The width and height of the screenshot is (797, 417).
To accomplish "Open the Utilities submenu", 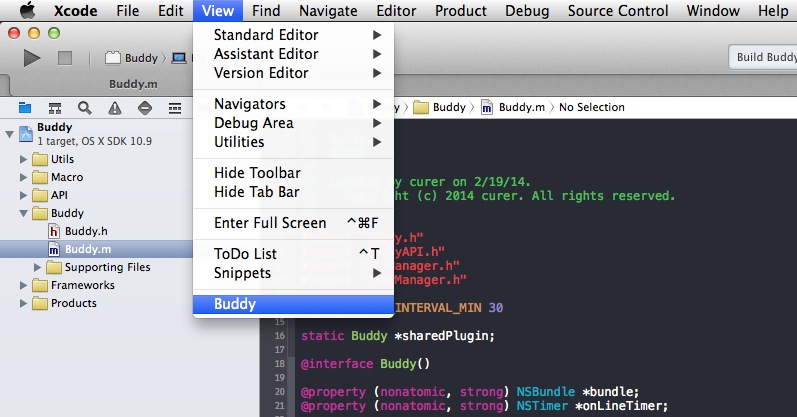I will click(x=293, y=142).
